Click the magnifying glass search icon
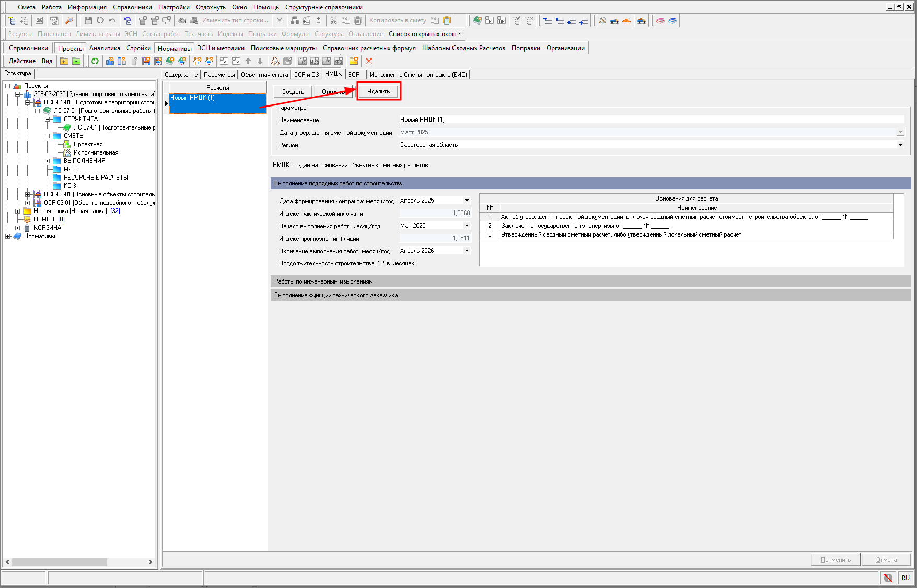This screenshot has height=588, width=917. [x=68, y=20]
